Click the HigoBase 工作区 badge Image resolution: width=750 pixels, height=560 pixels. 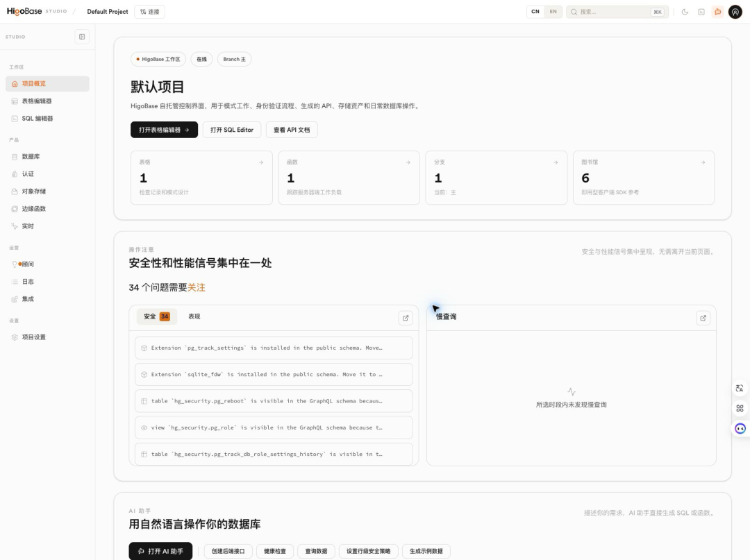[158, 59]
